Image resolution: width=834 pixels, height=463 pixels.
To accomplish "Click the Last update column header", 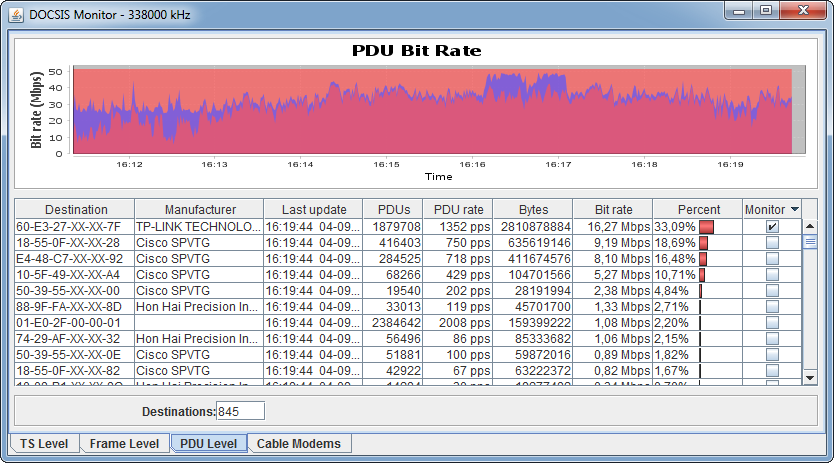I will pyautogui.click(x=313, y=209).
